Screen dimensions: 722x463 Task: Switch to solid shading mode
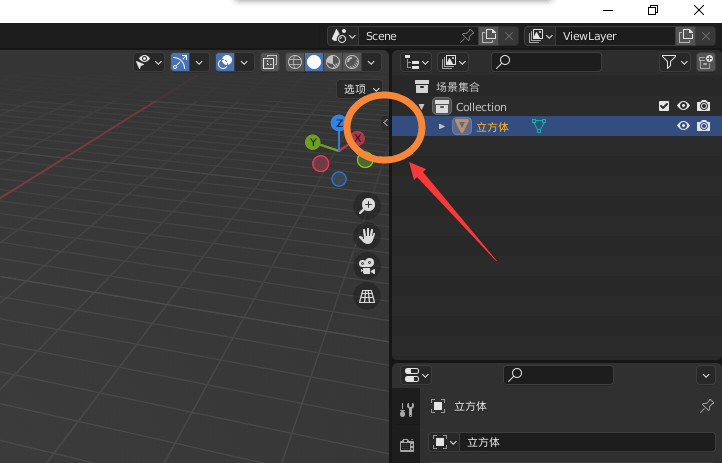click(314, 62)
